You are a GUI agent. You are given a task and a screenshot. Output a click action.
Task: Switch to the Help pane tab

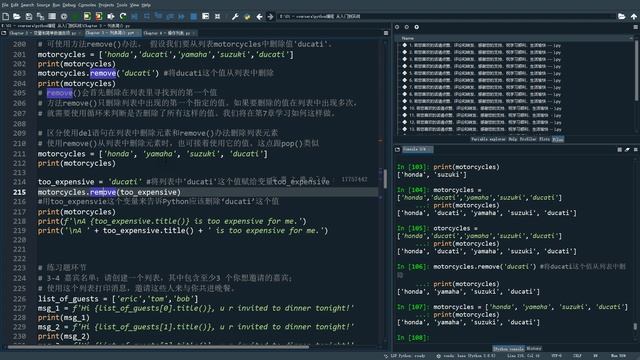513,139
